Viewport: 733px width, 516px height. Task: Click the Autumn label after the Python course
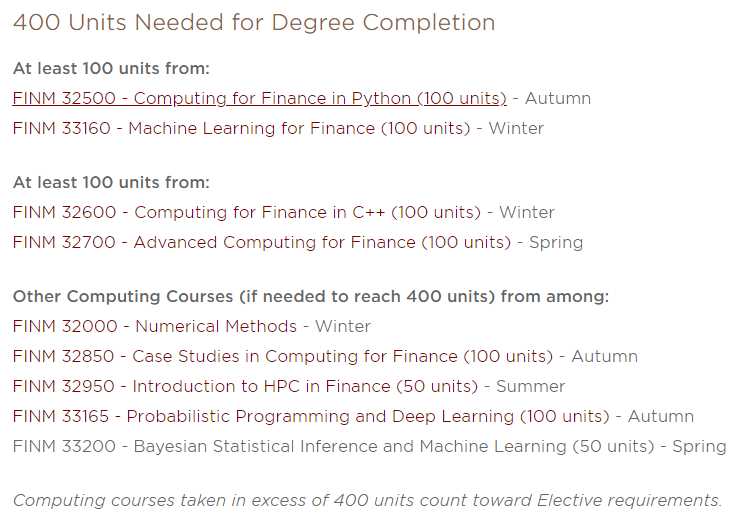pos(558,98)
